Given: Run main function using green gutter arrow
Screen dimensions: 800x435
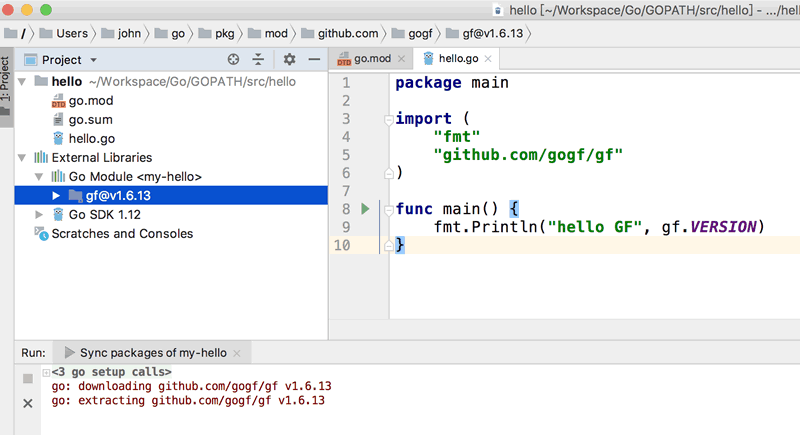Looking at the screenshot, I should pos(365,209).
